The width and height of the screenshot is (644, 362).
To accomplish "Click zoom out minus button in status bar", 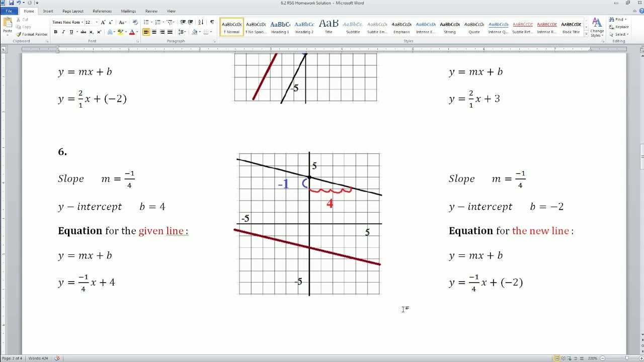I will (x=602, y=358).
